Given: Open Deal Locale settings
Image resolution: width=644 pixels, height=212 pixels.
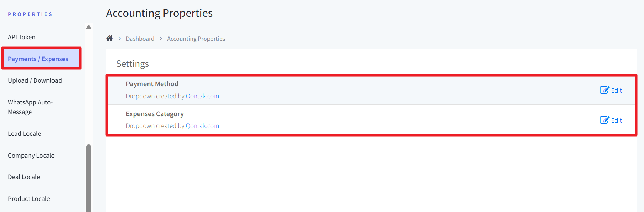Looking at the screenshot, I should point(24,177).
